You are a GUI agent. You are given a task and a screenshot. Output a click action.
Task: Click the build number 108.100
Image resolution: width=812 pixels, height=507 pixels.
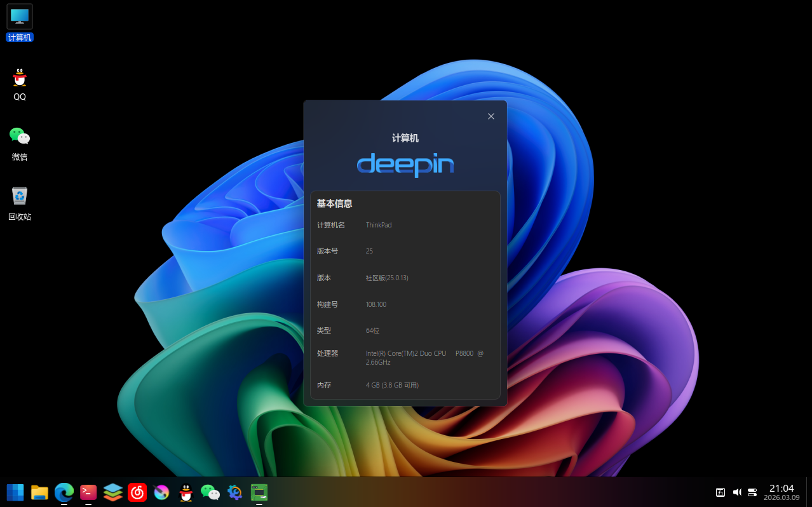(376, 304)
